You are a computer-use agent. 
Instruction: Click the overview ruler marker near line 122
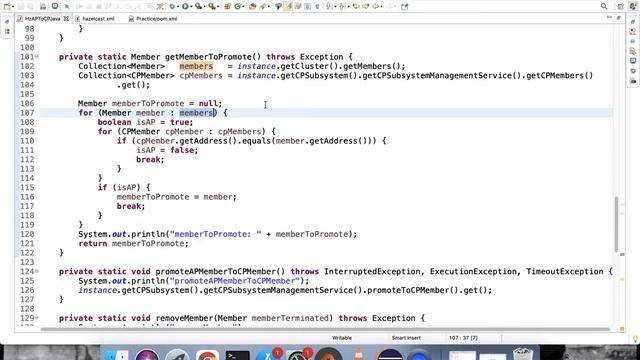(622, 255)
